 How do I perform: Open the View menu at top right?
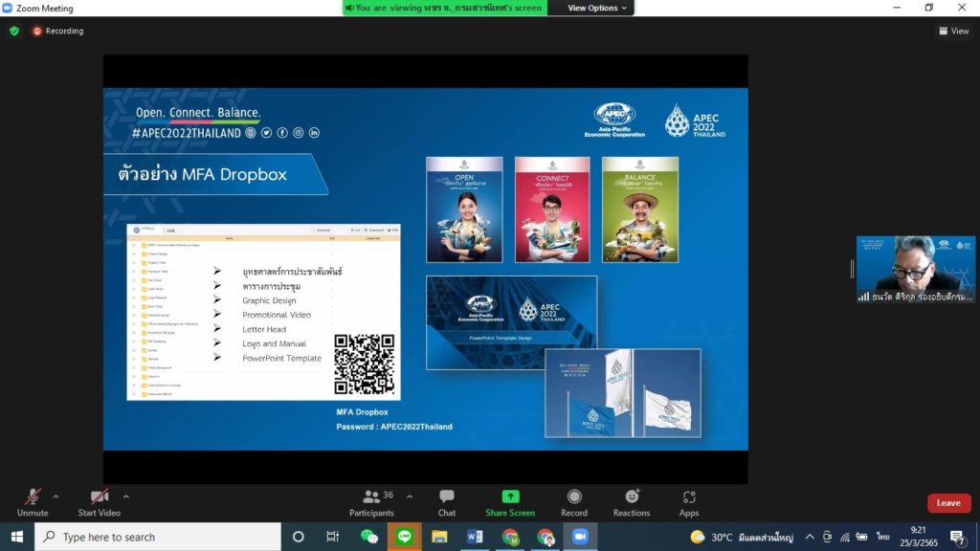pyautogui.click(x=953, y=31)
